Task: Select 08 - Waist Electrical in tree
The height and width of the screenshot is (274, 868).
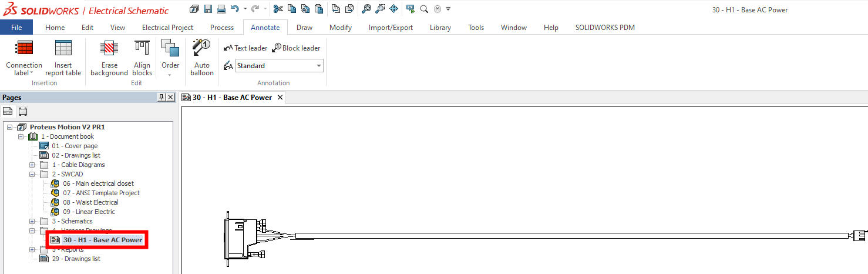Action: click(90, 202)
